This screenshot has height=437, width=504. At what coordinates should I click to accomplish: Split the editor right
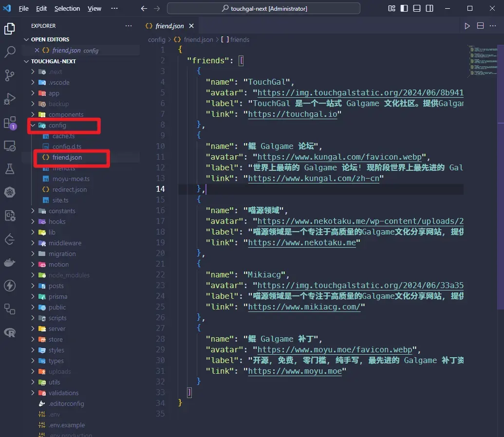(480, 26)
